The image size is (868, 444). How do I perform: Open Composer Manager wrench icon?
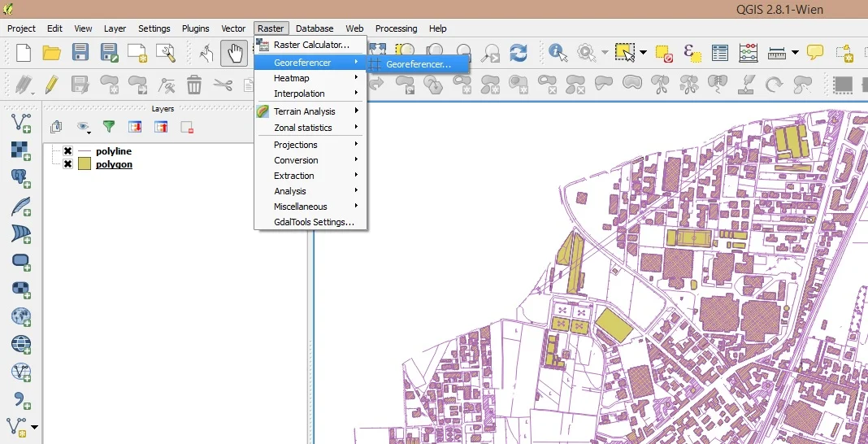click(166, 53)
